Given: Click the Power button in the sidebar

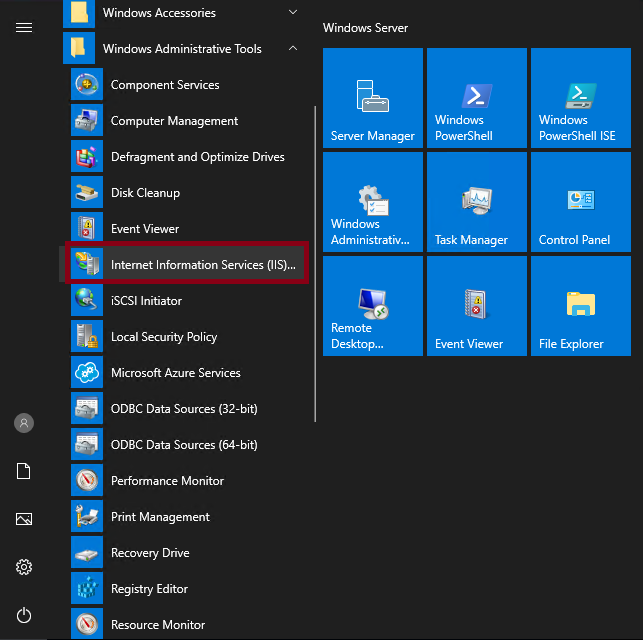Looking at the screenshot, I should (24, 615).
